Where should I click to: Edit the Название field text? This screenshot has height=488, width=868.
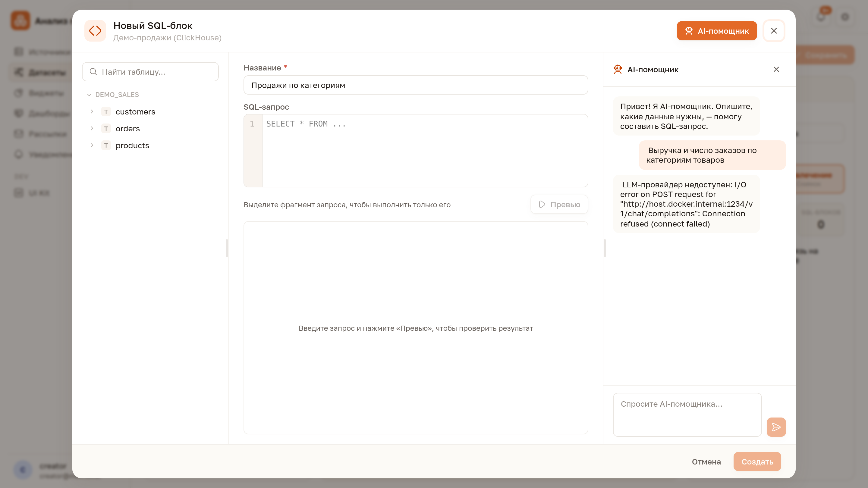click(416, 85)
